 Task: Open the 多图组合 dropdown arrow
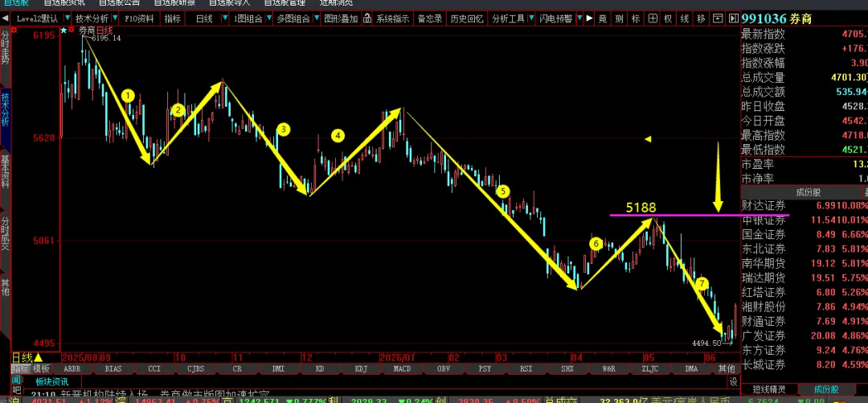[x=316, y=19]
